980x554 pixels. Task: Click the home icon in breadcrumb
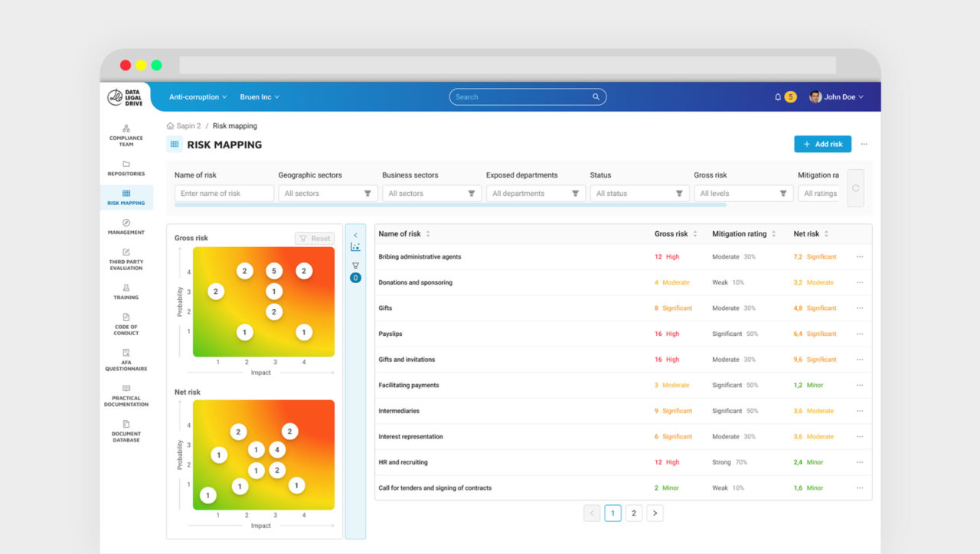click(x=170, y=125)
